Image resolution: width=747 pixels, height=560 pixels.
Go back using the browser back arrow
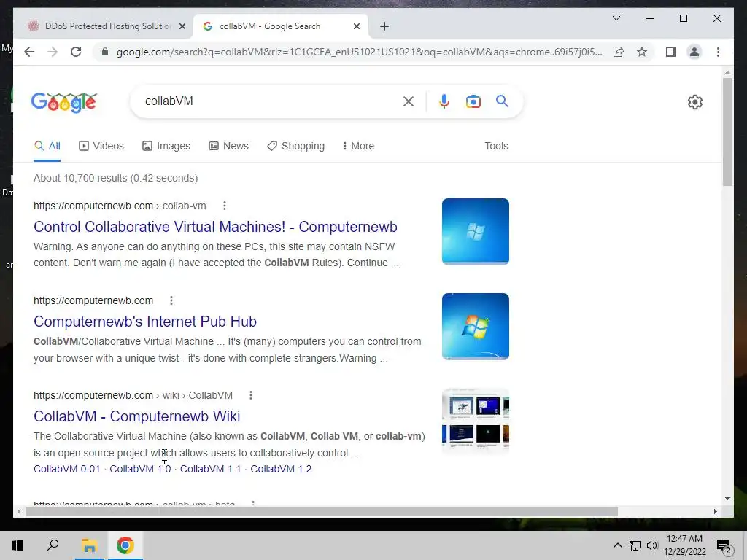(x=29, y=52)
